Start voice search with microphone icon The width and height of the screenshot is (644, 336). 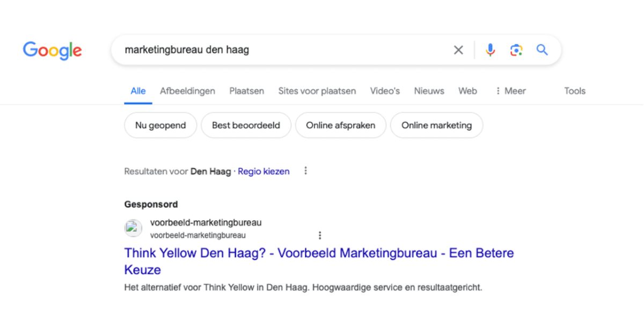click(x=490, y=50)
